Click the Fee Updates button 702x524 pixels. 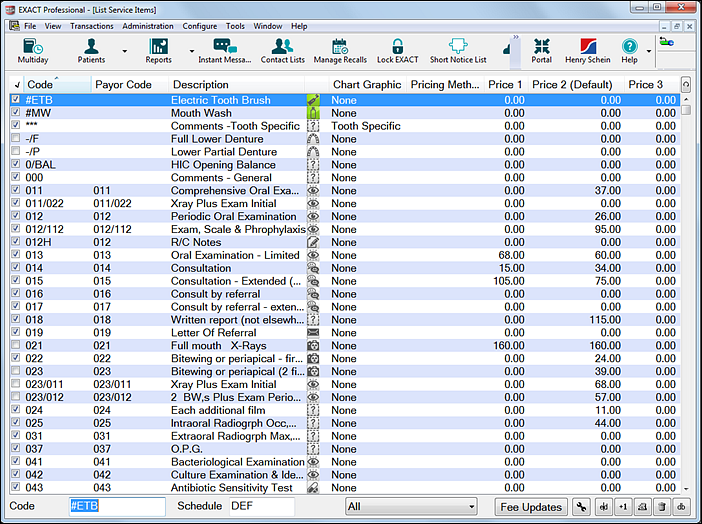click(531, 507)
